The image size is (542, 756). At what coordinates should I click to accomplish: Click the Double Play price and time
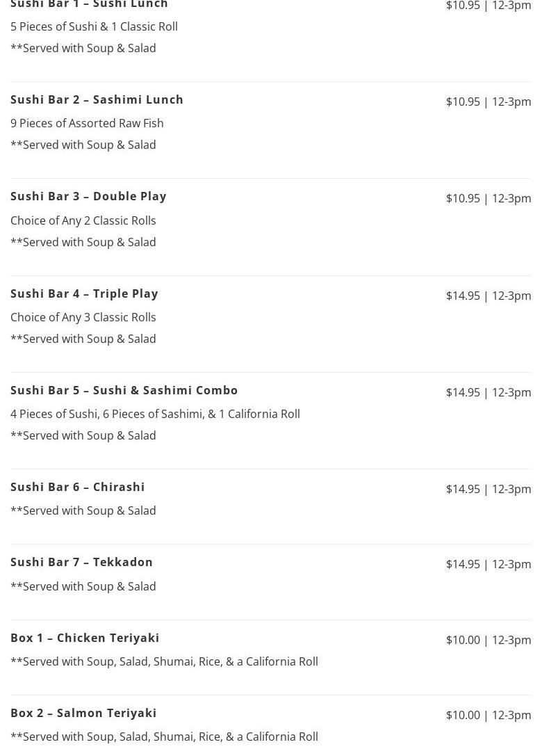coord(488,198)
